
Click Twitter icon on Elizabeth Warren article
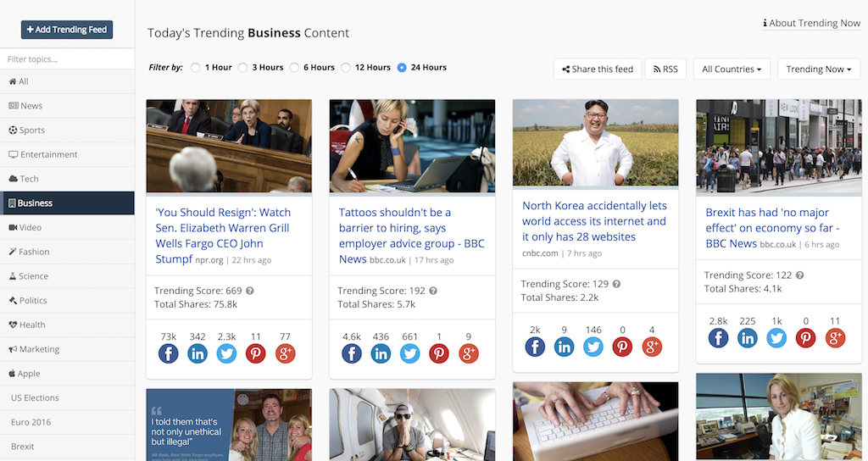pyautogui.click(x=226, y=353)
